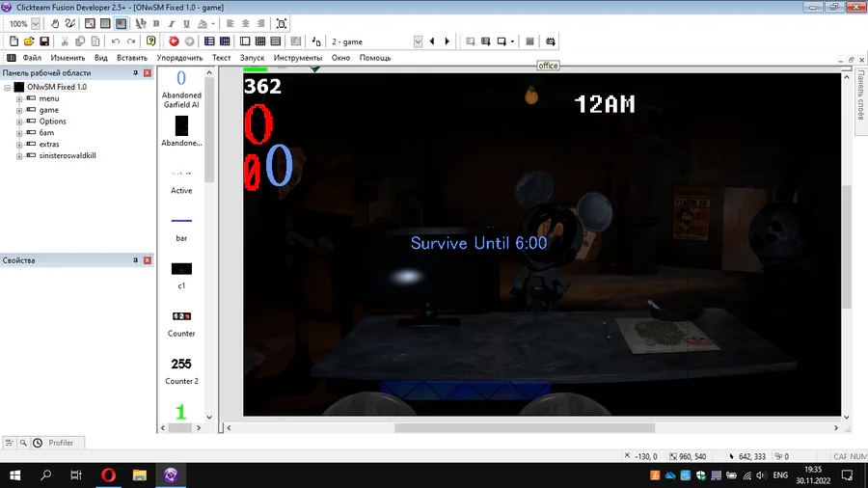Screen dimensions: 868x488
Task: Open the text color fill tool
Action: (203, 24)
